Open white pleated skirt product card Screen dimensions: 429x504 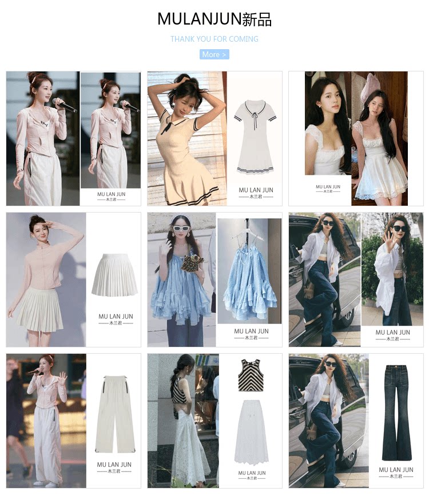point(73,279)
